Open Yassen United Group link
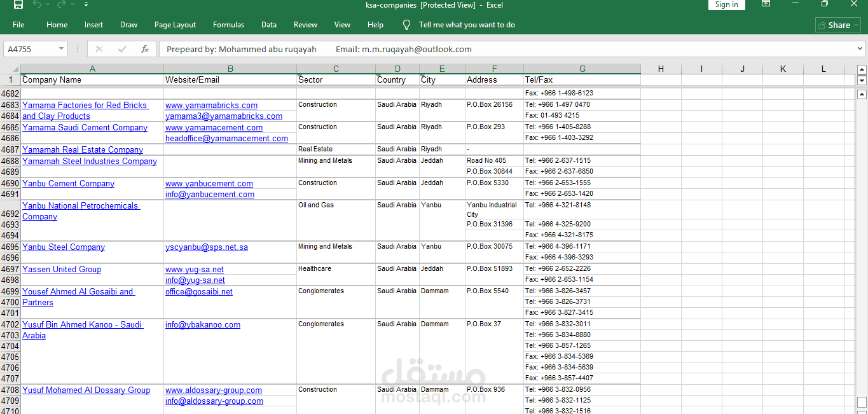Image resolution: width=868 pixels, height=414 pixels. (x=62, y=269)
